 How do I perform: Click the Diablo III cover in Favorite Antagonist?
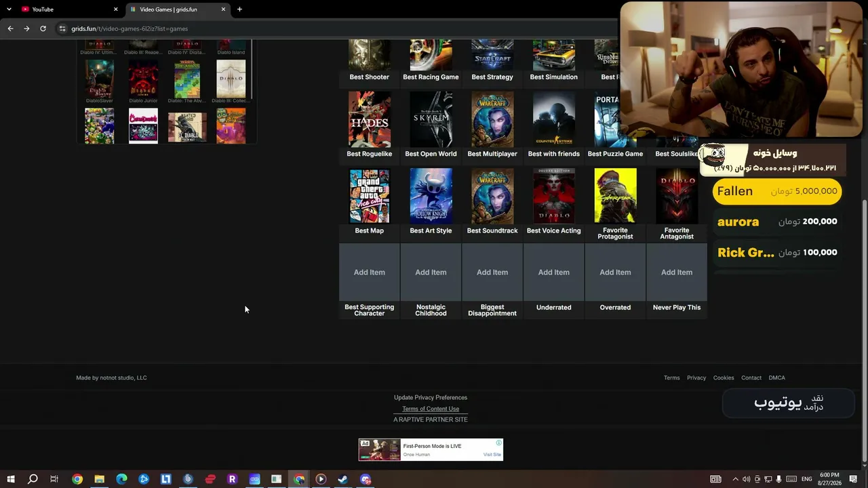(677, 196)
